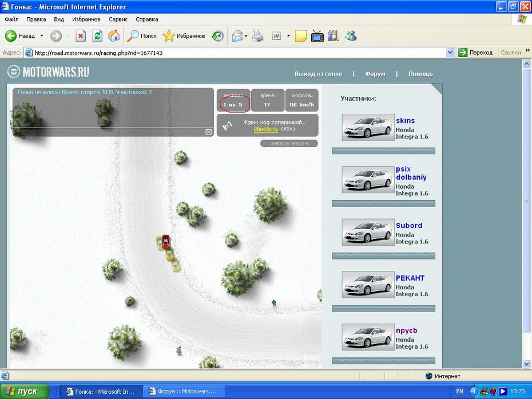Click the page icon in the address bar
Image resolution: width=532 pixels, height=399 pixels.
pos(29,53)
